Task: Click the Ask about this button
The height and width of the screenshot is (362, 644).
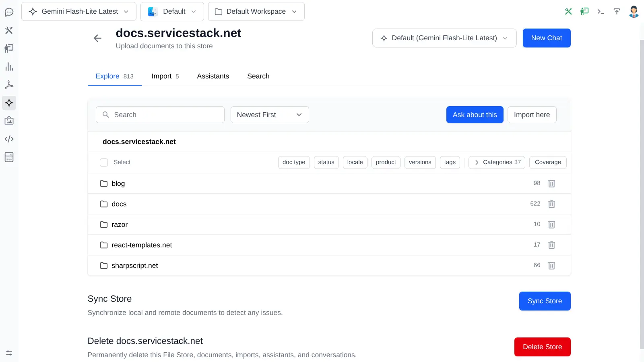Action: point(475,115)
